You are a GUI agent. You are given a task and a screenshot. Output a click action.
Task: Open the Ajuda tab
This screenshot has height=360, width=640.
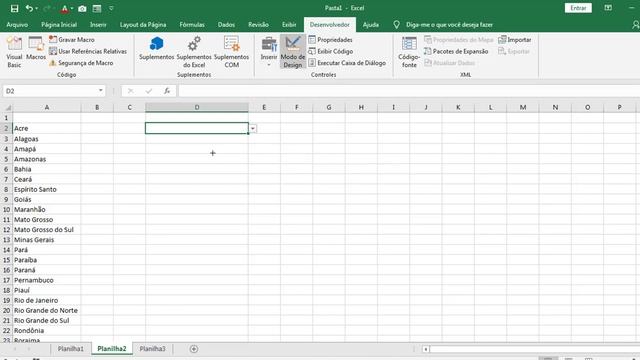tap(371, 24)
